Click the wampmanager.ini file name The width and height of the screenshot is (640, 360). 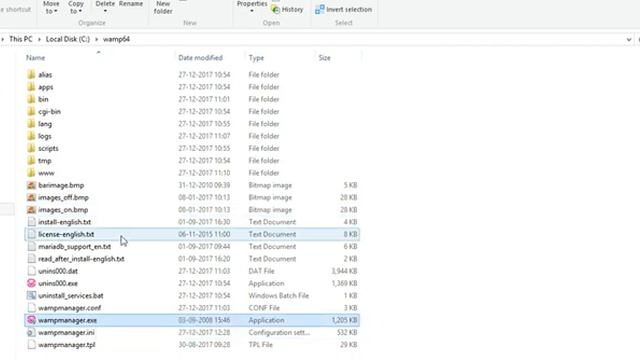66,333
